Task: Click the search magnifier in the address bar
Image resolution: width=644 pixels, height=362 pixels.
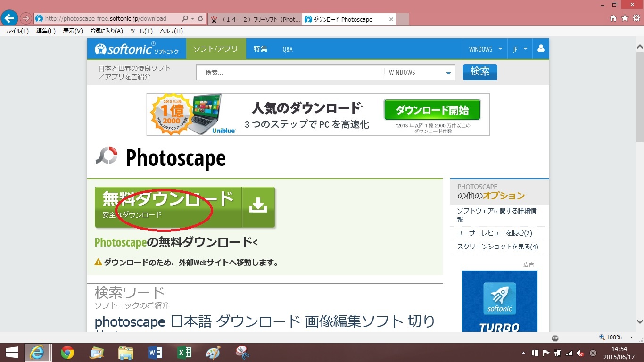Action: pos(185,19)
